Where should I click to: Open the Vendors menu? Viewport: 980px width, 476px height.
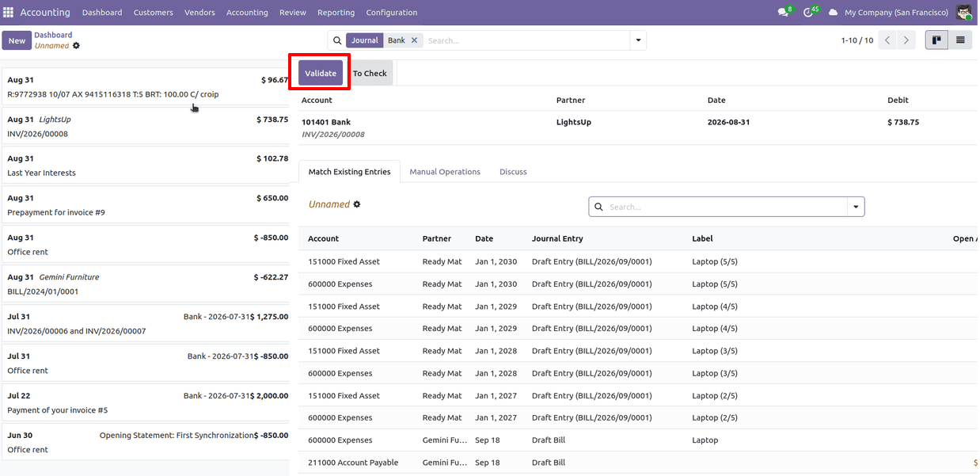click(x=199, y=13)
